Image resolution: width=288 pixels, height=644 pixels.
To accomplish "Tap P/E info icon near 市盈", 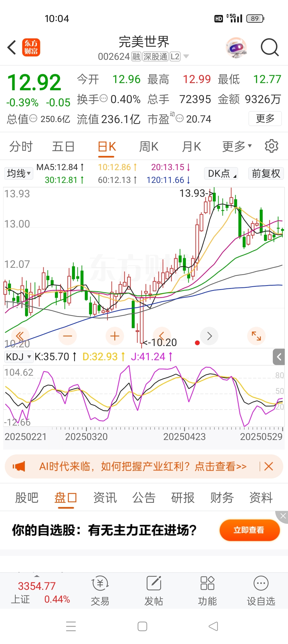I will tap(180, 118).
